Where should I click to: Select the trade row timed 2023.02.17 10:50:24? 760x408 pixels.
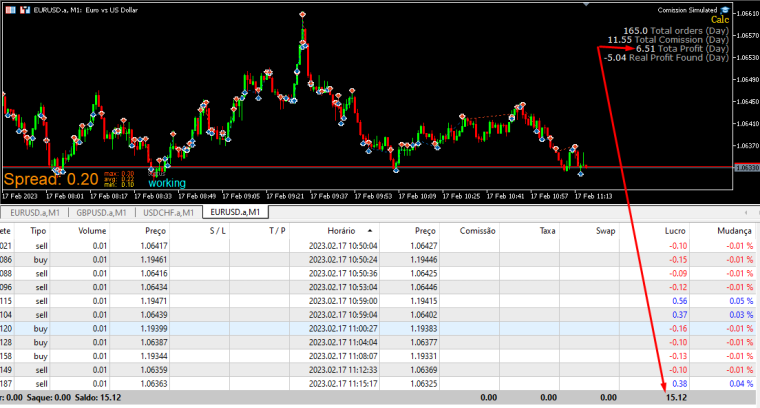click(378, 260)
